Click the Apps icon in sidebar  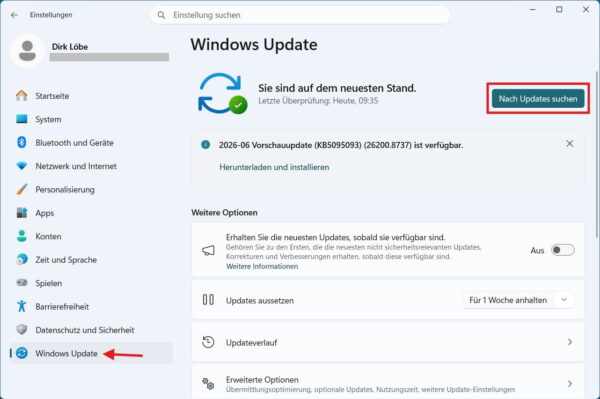pyautogui.click(x=22, y=213)
